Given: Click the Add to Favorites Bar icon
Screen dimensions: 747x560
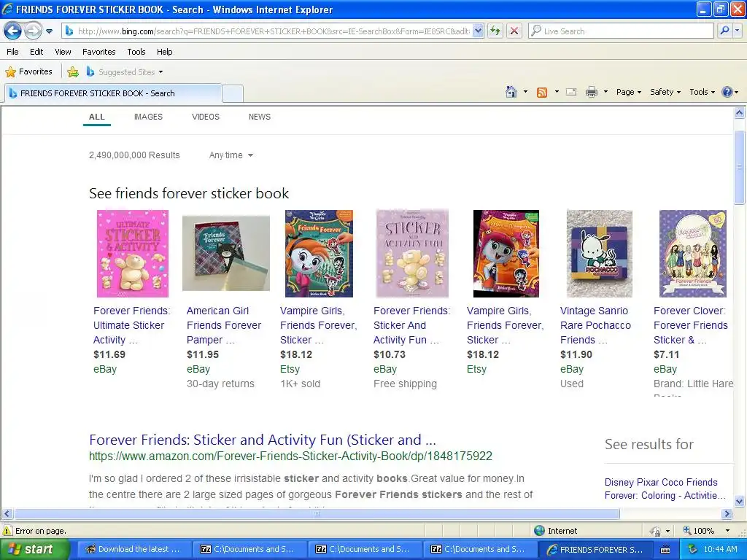Looking at the screenshot, I should (73, 72).
